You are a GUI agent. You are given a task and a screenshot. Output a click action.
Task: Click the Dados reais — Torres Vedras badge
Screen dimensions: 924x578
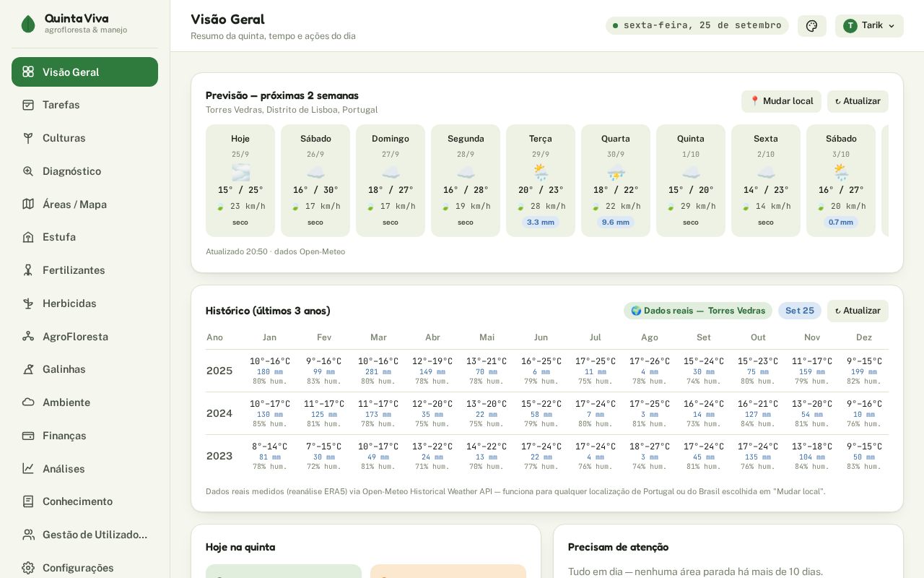698,311
